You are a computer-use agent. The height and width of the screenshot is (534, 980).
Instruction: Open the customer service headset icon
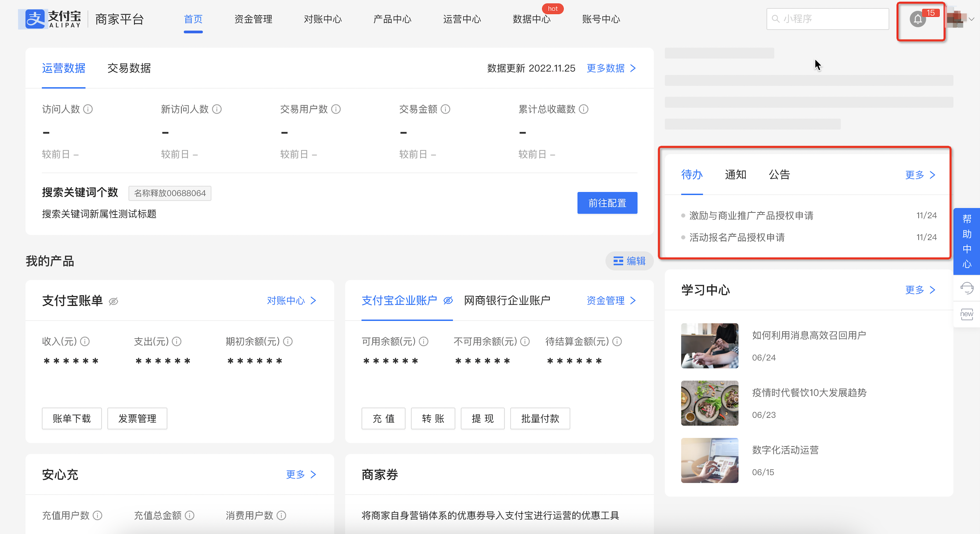[967, 288]
